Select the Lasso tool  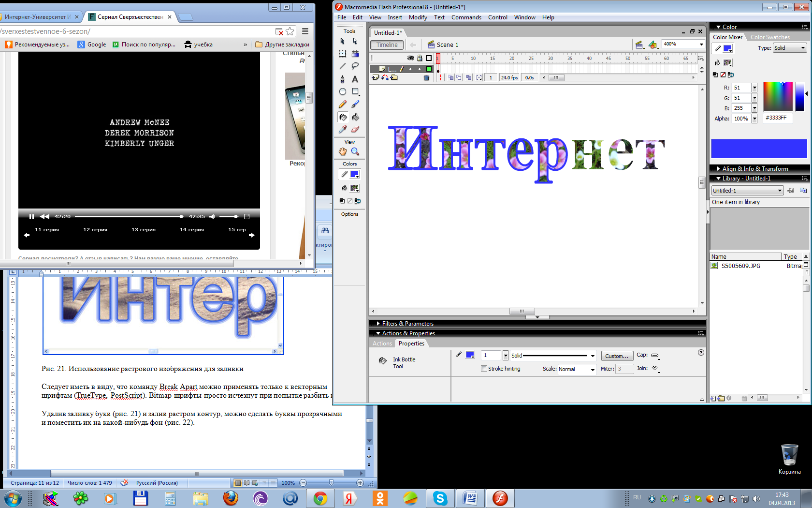click(355, 66)
